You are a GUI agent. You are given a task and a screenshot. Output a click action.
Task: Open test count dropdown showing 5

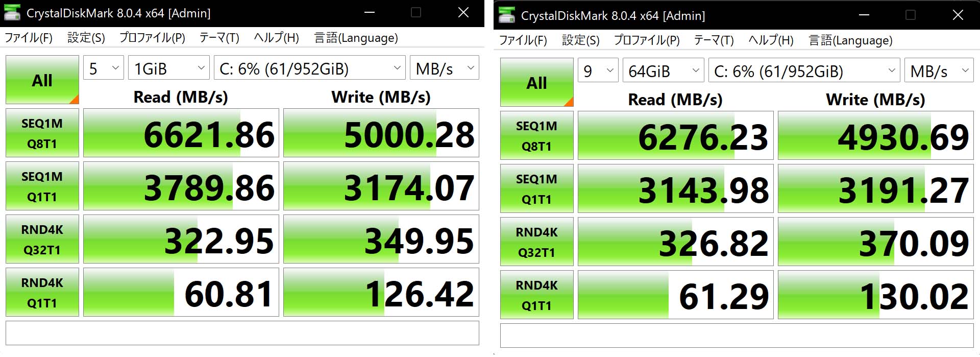(104, 67)
